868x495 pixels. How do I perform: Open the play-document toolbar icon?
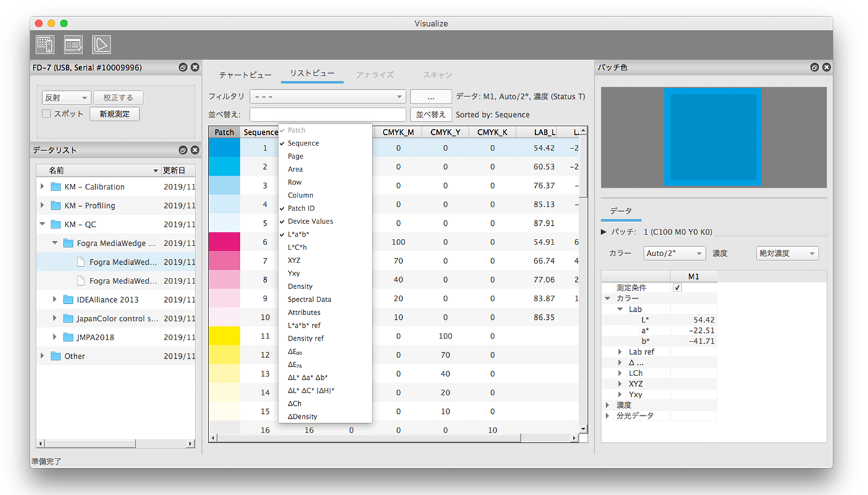coord(101,45)
